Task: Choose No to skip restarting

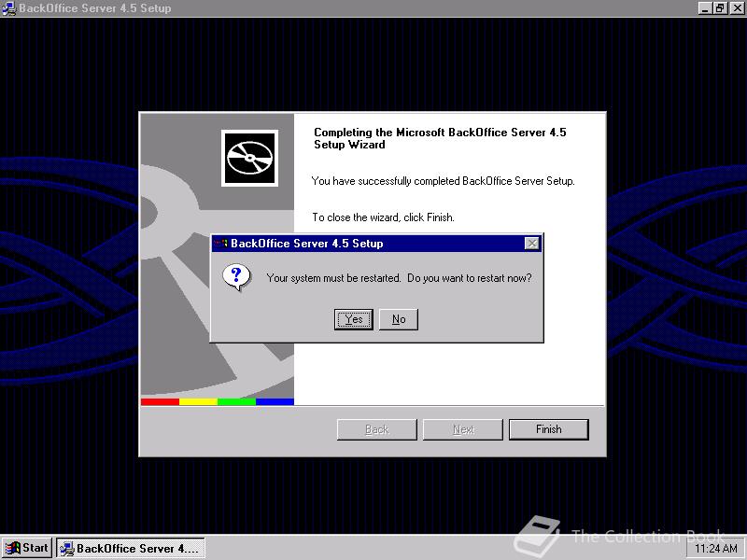Action: 399,319
